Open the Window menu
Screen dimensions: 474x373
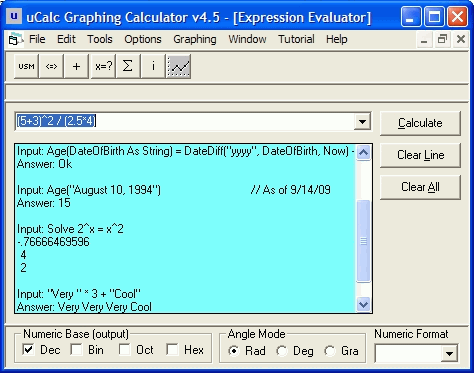tap(247, 39)
